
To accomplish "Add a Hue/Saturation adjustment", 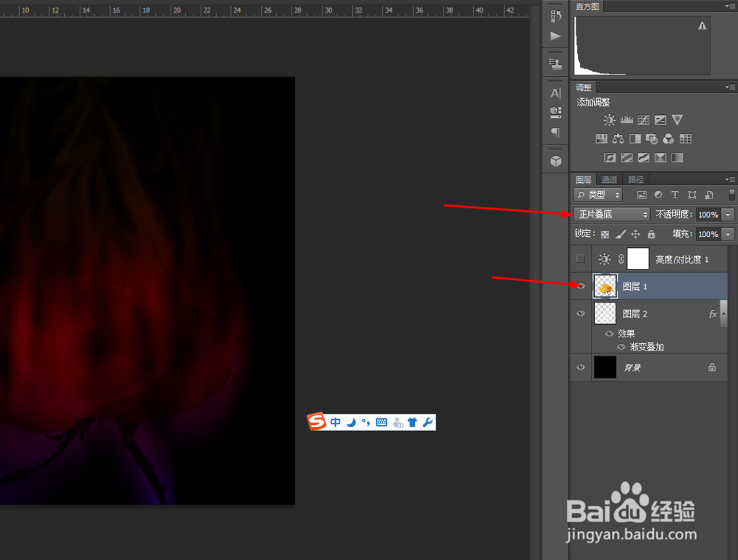I will point(601,139).
